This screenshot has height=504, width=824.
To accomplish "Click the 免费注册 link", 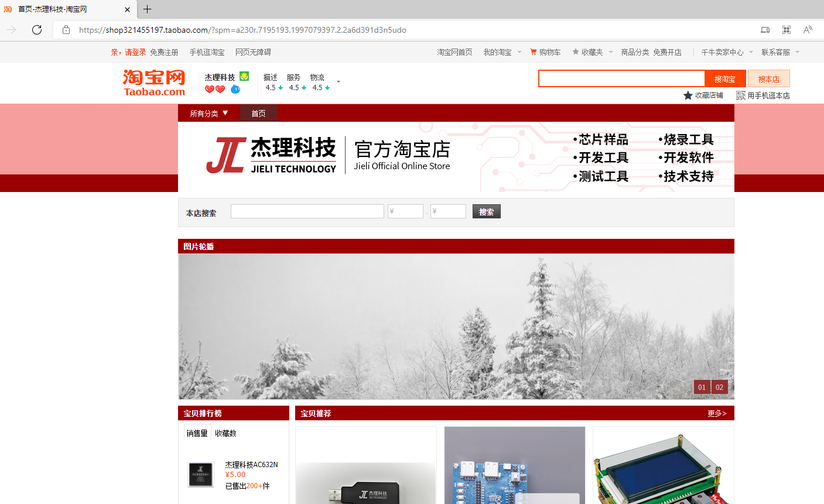I will [x=164, y=52].
